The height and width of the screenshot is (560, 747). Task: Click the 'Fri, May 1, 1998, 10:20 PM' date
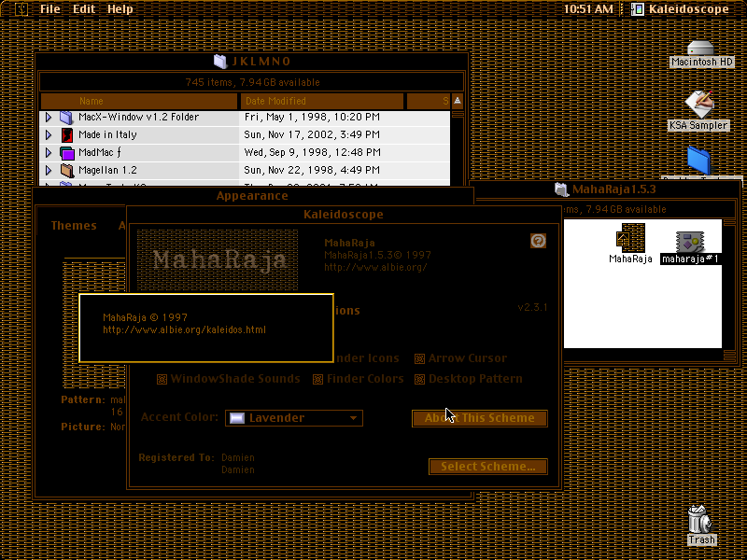coord(312,118)
